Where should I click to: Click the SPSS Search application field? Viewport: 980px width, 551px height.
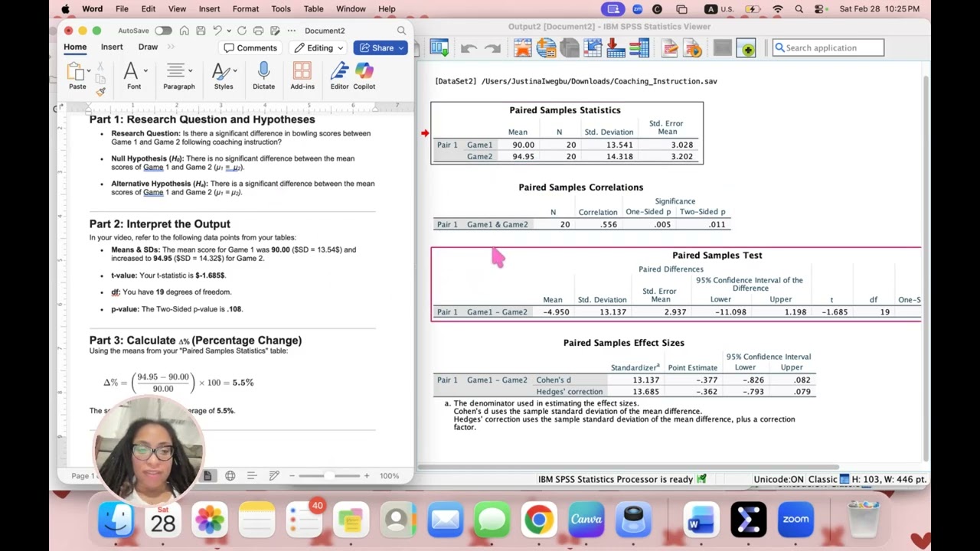[828, 48]
